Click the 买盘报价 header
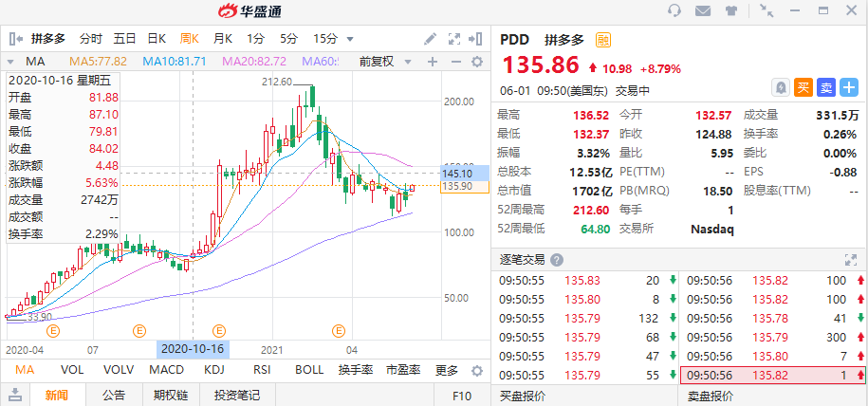Viewport: 868px width, 406px height. click(523, 396)
